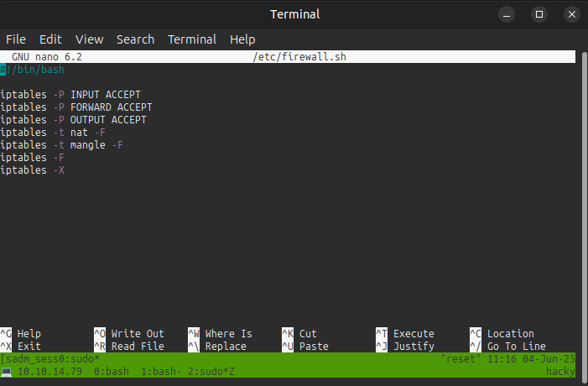
Task: Click the computer icon in tmux status bar
Action: [6, 371]
